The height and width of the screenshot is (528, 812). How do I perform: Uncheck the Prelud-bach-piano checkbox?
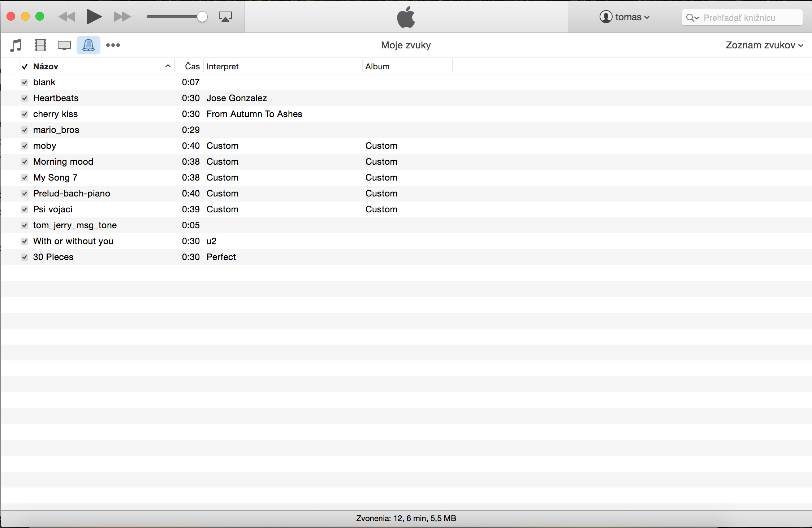pyautogui.click(x=25, y=194)
